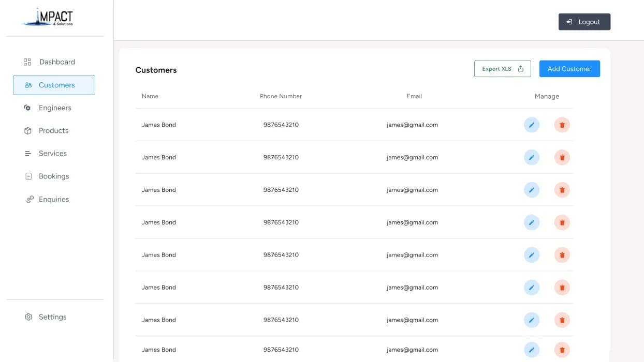Click the Email column header
Screen dimensions: 644x362
coord(414,96)
